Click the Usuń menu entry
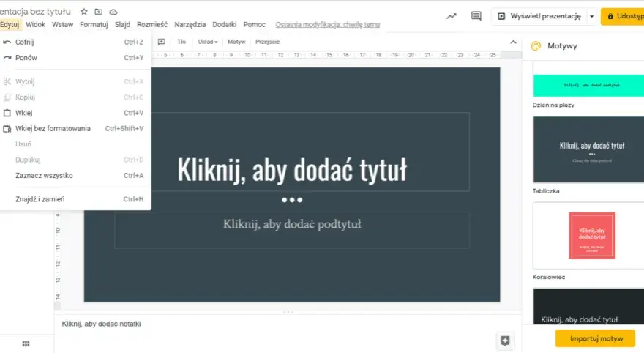The height and width of the screenshot is (353, 644). pos(75,144)
